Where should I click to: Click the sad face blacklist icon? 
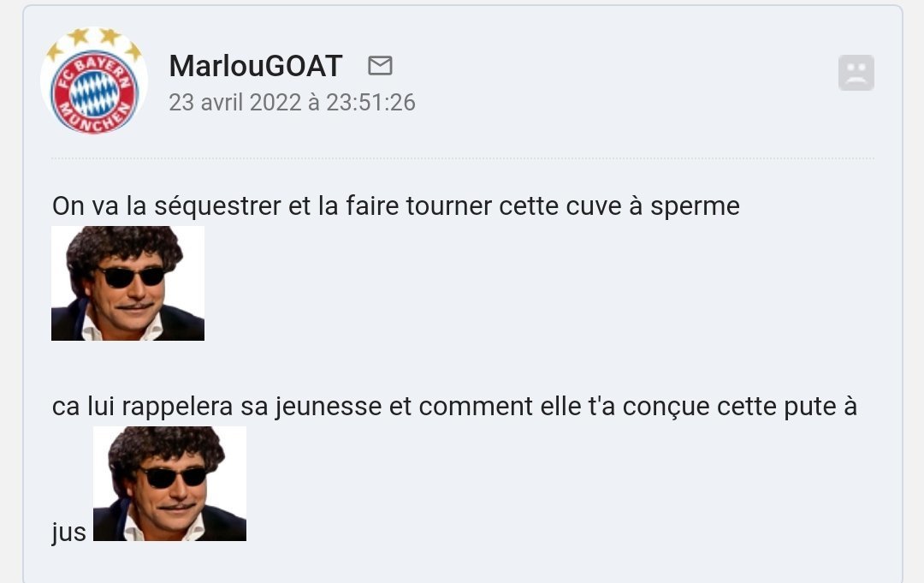point(856,73)
